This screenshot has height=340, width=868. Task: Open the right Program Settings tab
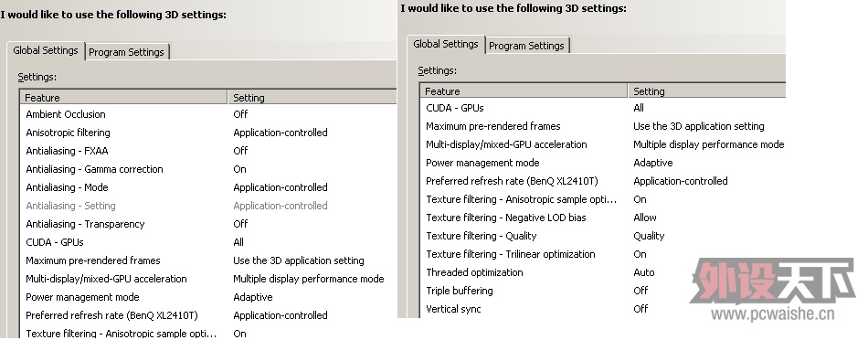[527, 46]
